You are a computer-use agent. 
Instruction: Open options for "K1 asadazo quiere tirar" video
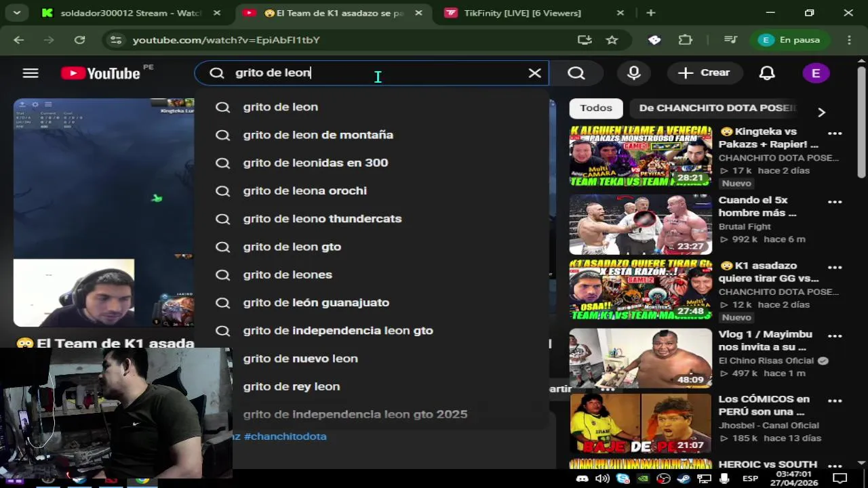point(835,268)
